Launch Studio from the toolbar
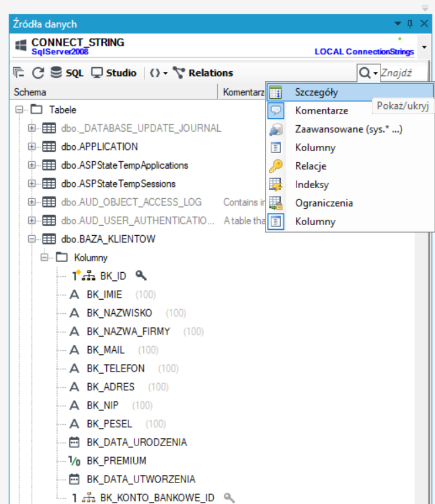The image size is (435, 504). coord(114,73)
